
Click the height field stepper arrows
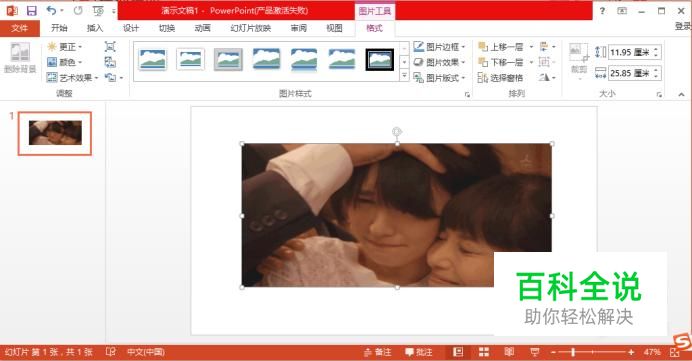pyautogui.click(x=656, y=52)
